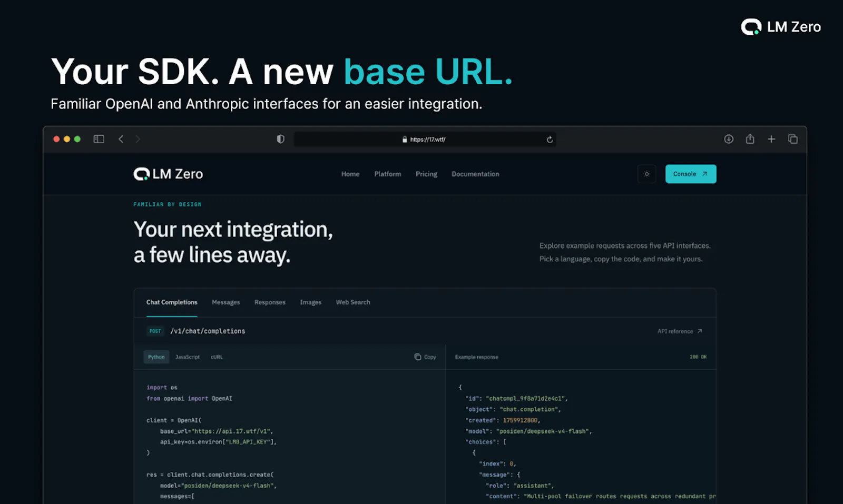Show the tab overview icon
The image size is (843, 504).
[793, 139]
